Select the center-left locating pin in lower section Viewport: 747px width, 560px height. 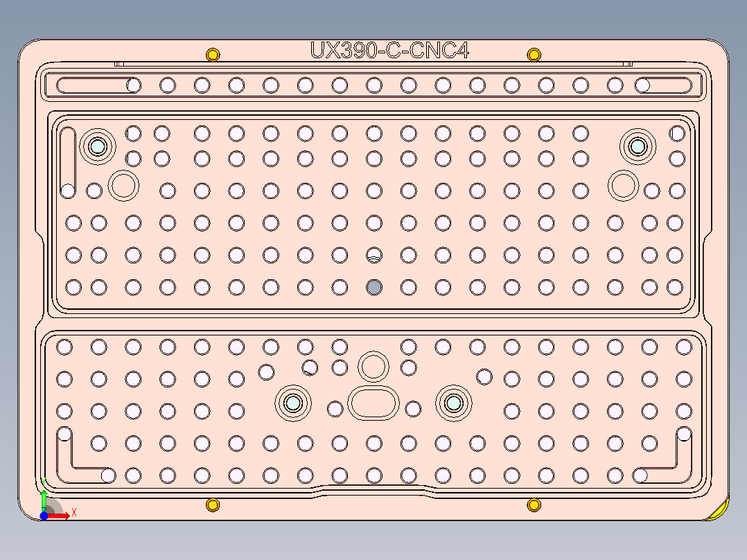point(293,402)
